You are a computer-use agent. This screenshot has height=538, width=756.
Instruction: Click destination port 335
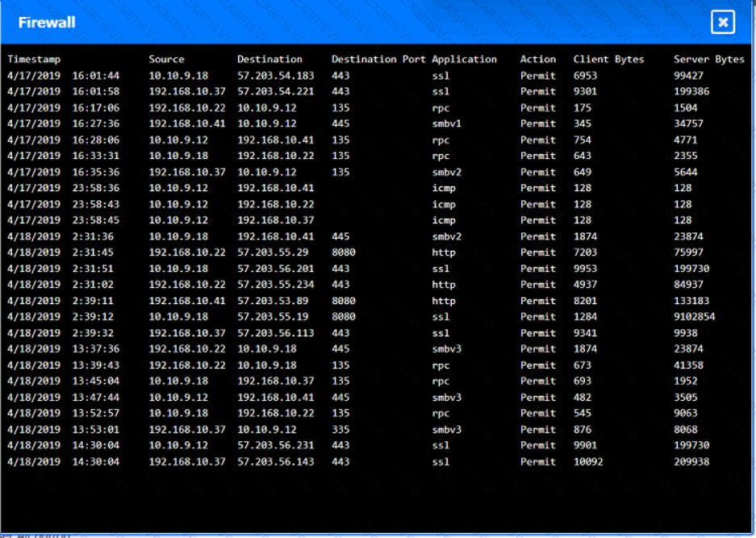click(x=340, y=430)
